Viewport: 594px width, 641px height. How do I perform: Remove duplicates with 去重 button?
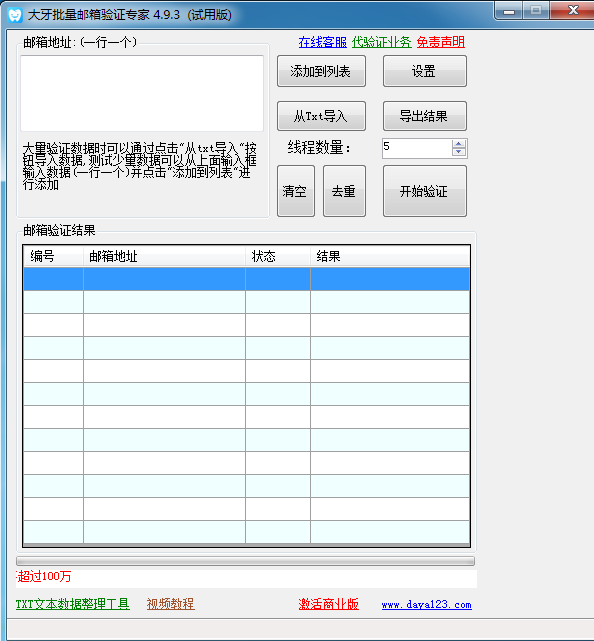pyautogui.click(x=344, y=191)
